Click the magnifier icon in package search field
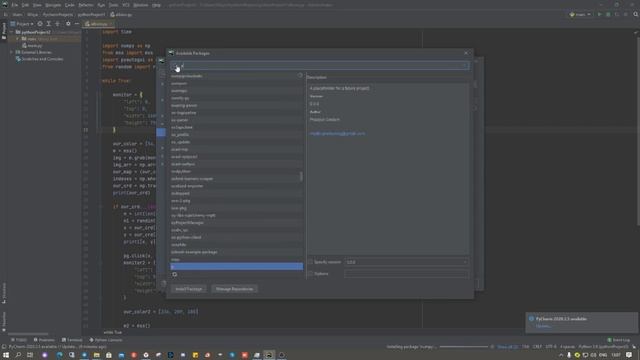Image resolution: width=640 pixels, height=360 pixels. 176,66
